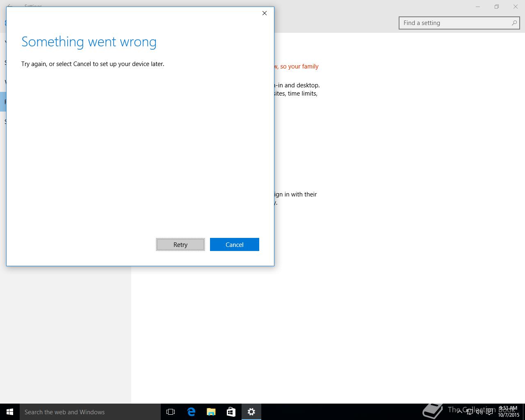Open the Store app from the taskbar
Screen dimensions: 525x420
(231, 412)
